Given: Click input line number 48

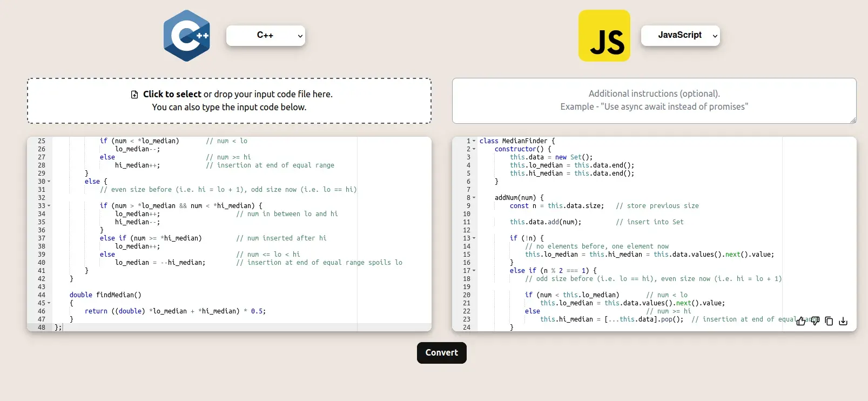Looking at the screenshot, I should pos(42,328).
